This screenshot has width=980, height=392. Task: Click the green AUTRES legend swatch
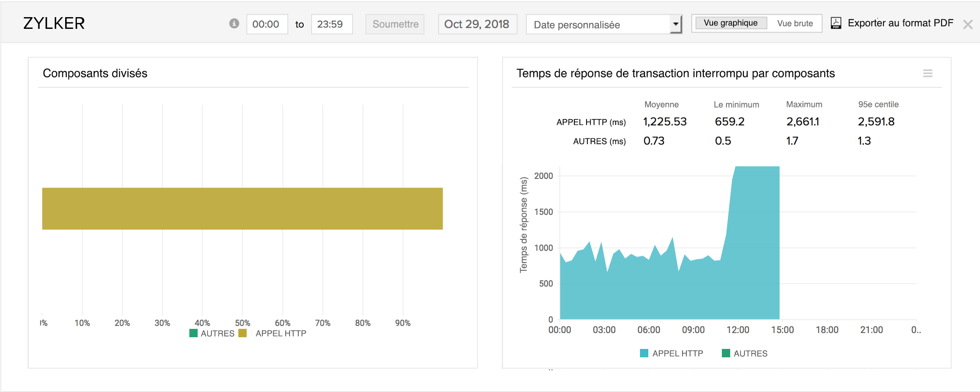pyautogui.click(x=193, y=333)
